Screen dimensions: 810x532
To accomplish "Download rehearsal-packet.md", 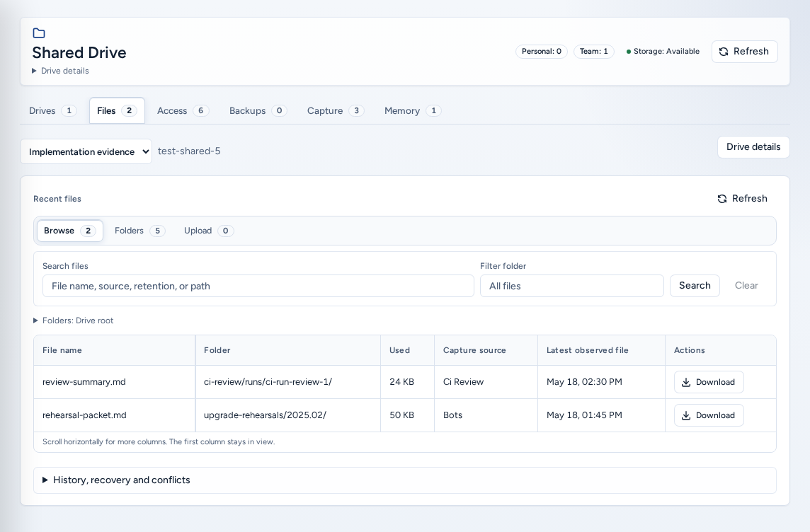I will pos(709,415).
